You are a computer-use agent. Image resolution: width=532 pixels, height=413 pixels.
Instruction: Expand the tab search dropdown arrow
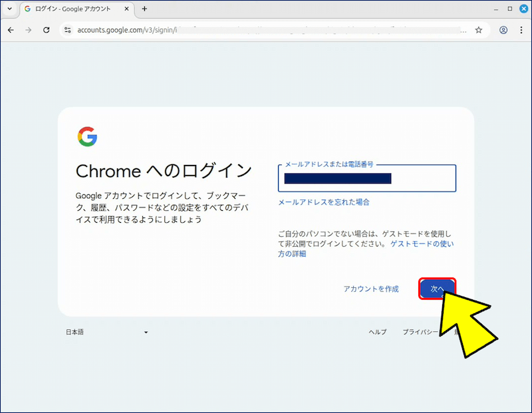(9, 9)
